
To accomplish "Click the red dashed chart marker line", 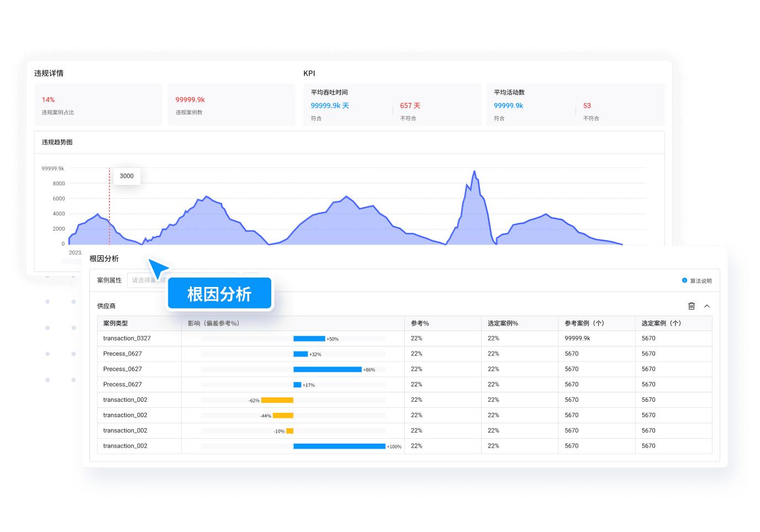I will [109, 206].
